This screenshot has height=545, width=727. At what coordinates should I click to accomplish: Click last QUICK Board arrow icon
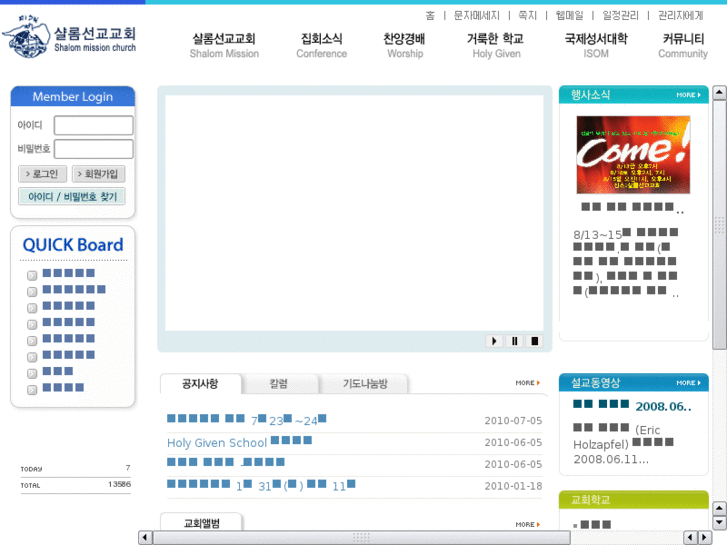pyautogui.click(x=32, y=390)
